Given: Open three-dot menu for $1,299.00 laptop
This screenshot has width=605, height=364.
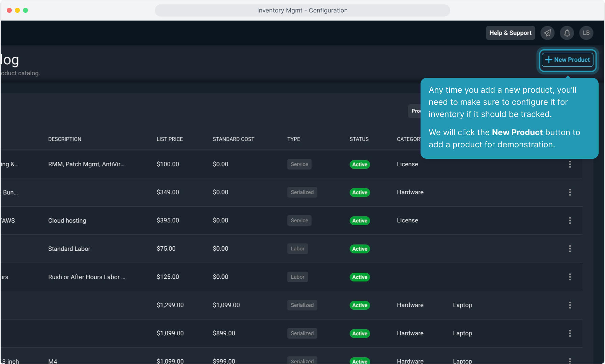Looking at the screenshot, I should click(x=570, y=305).
